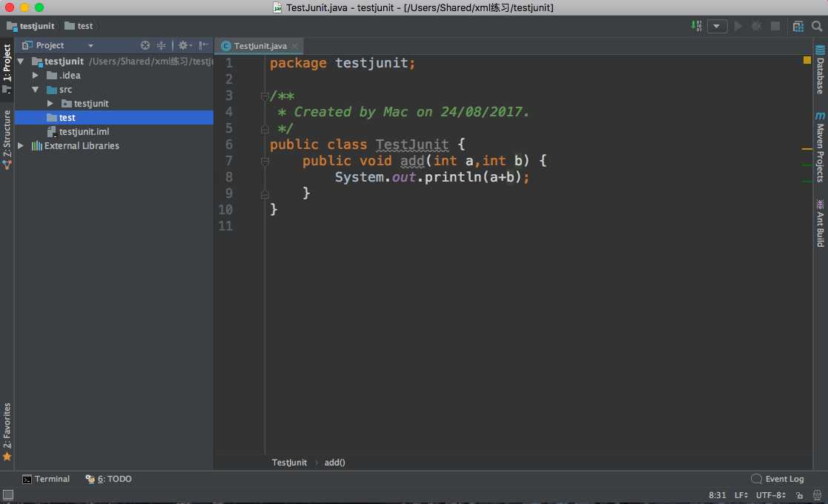This screenshot has width=828, height=504.
Task: Select the .idea folder row
Action: (114, 76)
